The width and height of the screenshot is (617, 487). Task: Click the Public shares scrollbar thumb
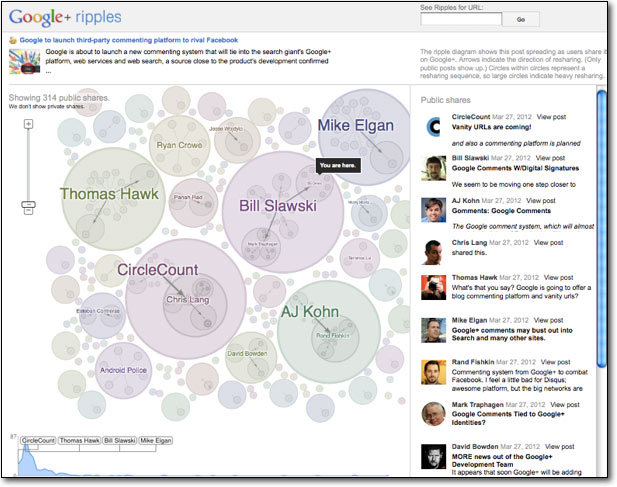pyautogui.click(x=601, y=229)
